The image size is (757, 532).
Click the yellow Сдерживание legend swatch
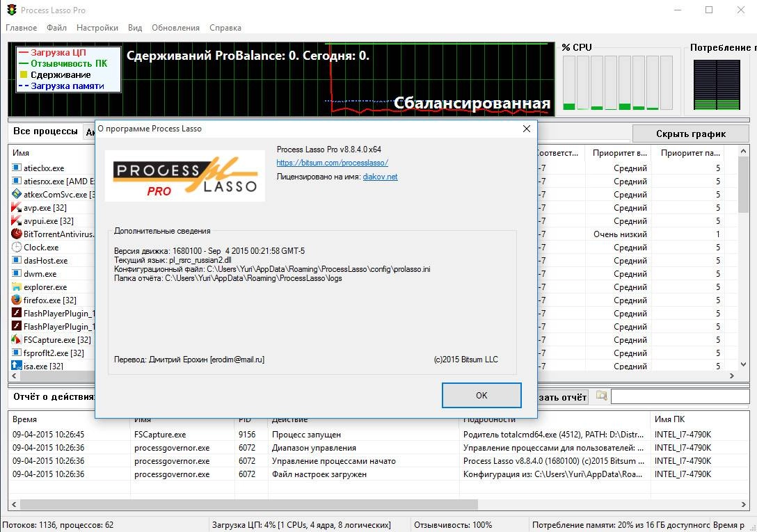24,75
